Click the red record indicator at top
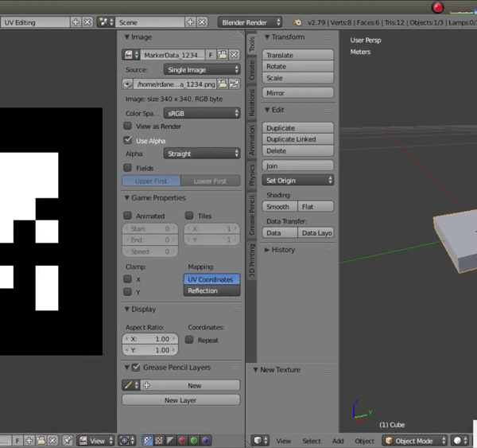 pos(437,8)
